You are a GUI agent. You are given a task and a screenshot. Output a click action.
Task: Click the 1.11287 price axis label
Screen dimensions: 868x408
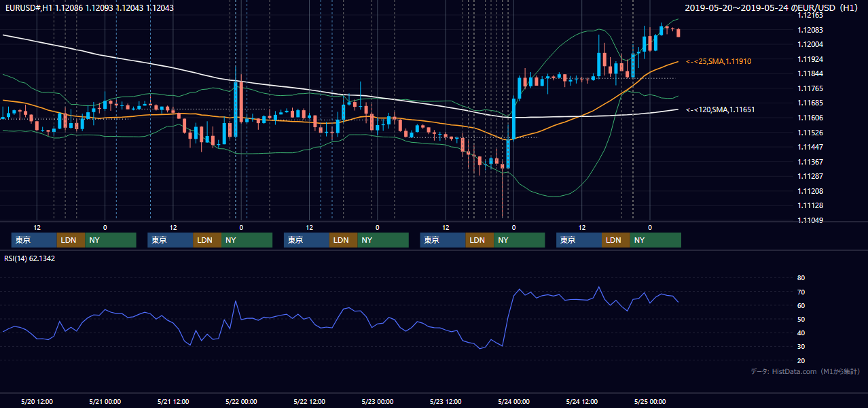[810, 176]
